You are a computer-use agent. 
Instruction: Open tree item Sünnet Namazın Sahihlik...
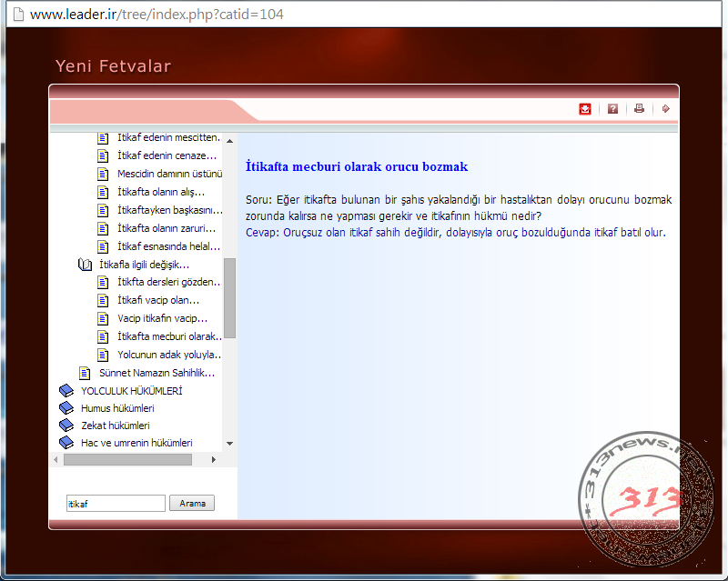(157, 373)
